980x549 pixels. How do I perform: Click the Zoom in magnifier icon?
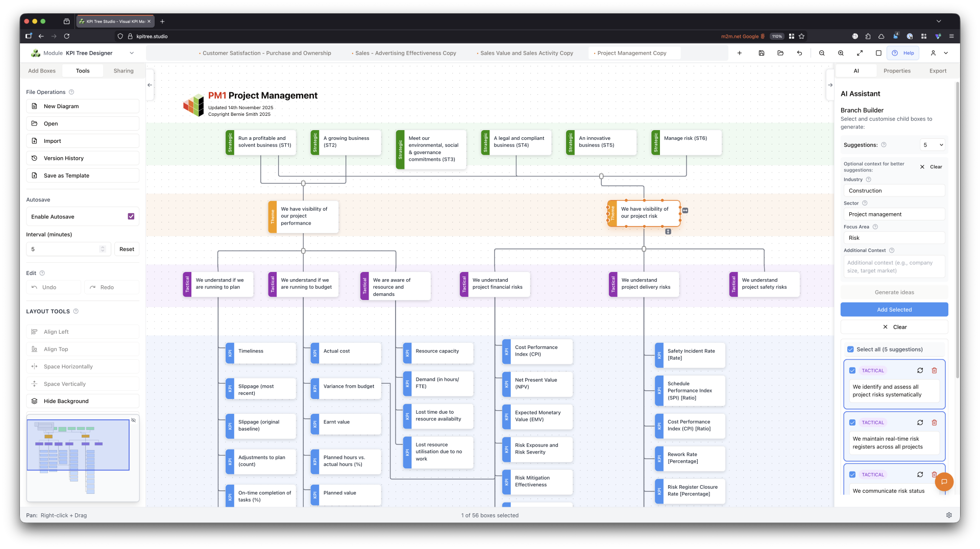click(x=840, y=53)
